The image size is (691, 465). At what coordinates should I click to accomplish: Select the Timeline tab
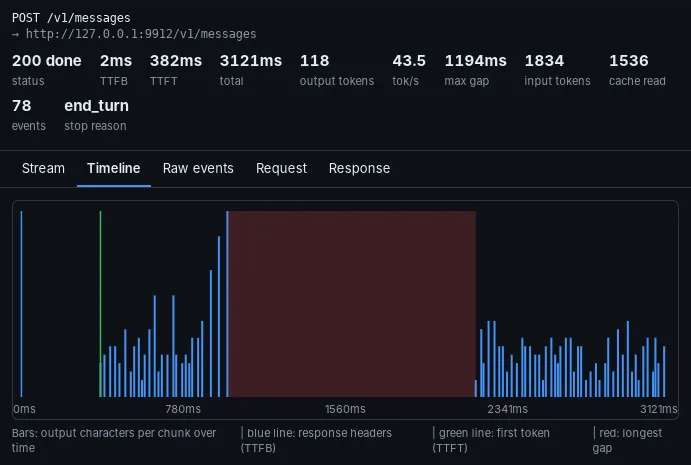(x=114, y=168)
